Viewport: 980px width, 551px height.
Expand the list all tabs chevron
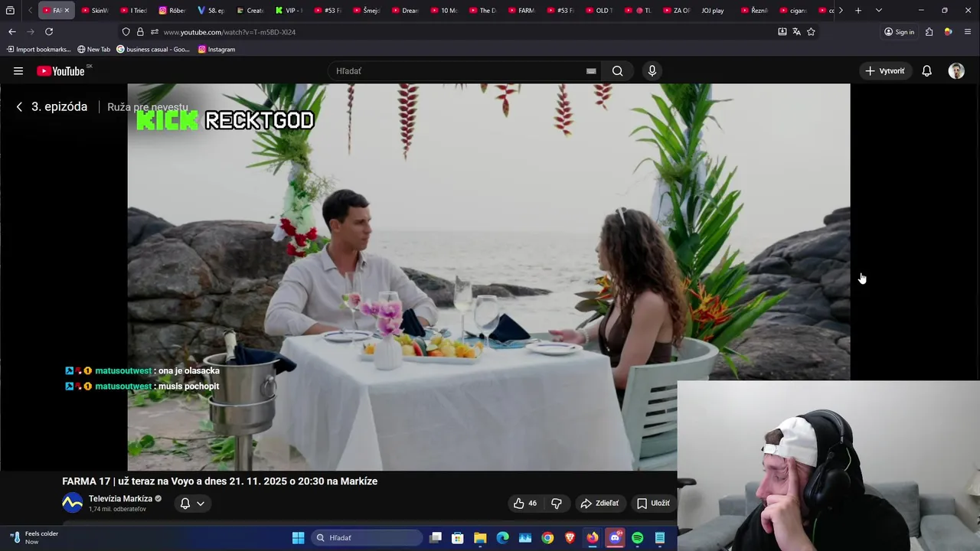tap(879, 11)
